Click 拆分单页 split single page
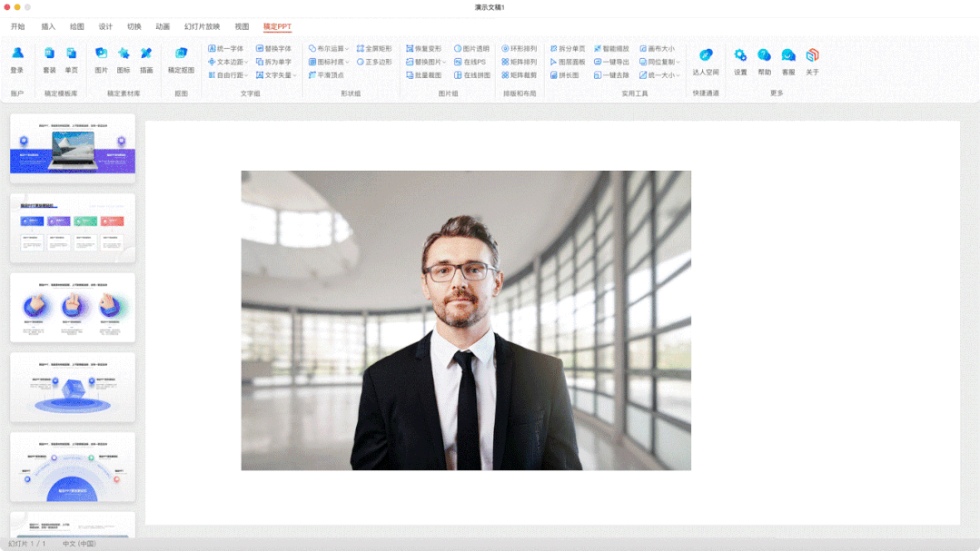The height and width of the screenshot is (551, 980). point(568,49)
